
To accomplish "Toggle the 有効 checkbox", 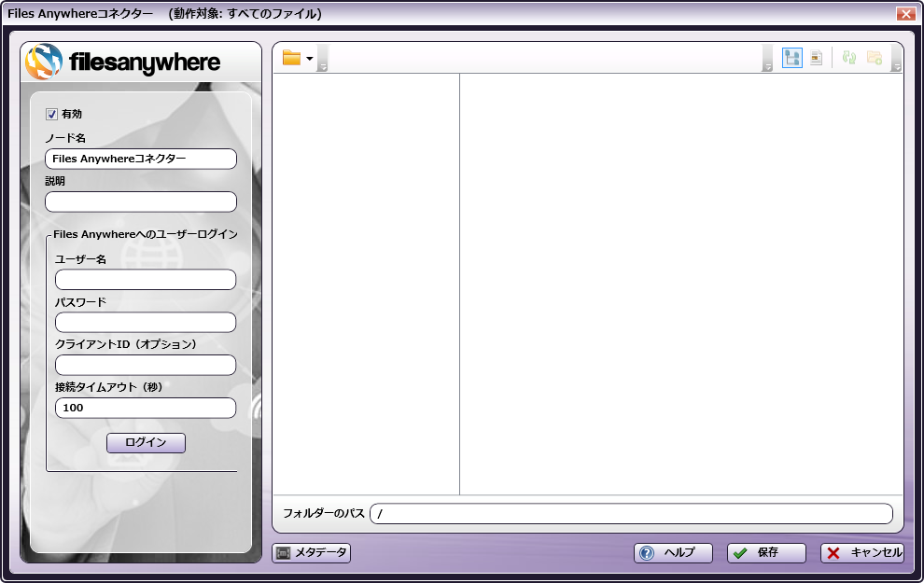I will (x=52, y=114).
